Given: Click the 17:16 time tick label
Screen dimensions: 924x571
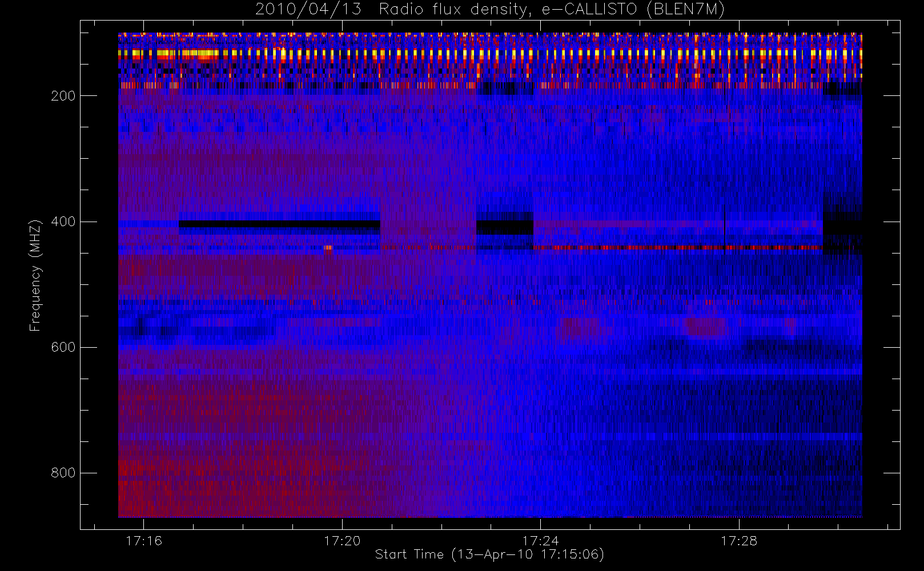Looking at the screenshot, I should [144, 541].
